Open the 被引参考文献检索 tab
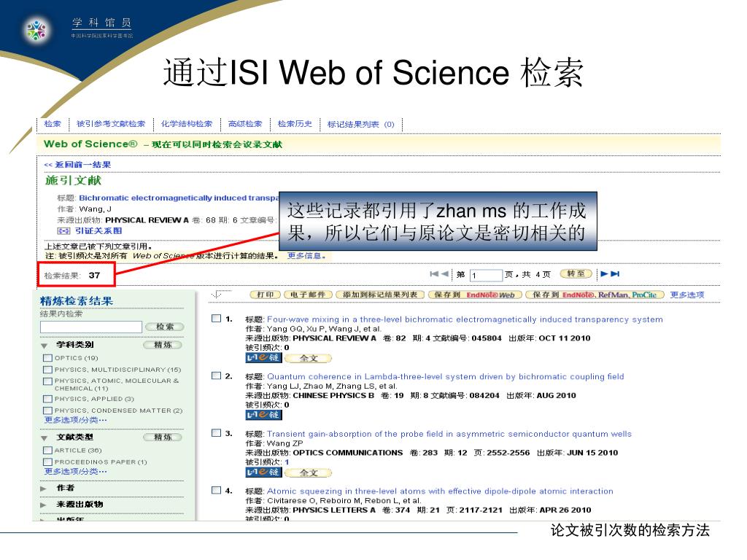Image resolution: width=747 pixels, height=560 pixels. 111,124
